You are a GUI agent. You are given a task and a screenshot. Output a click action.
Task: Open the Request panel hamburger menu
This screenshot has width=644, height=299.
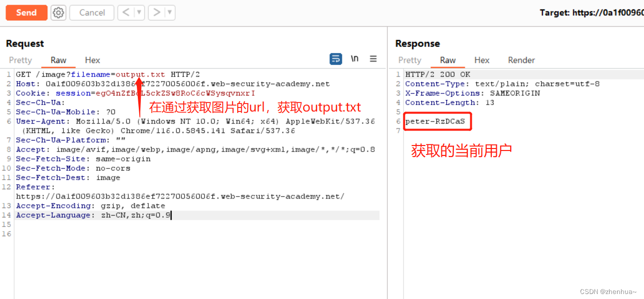(373, 58)
